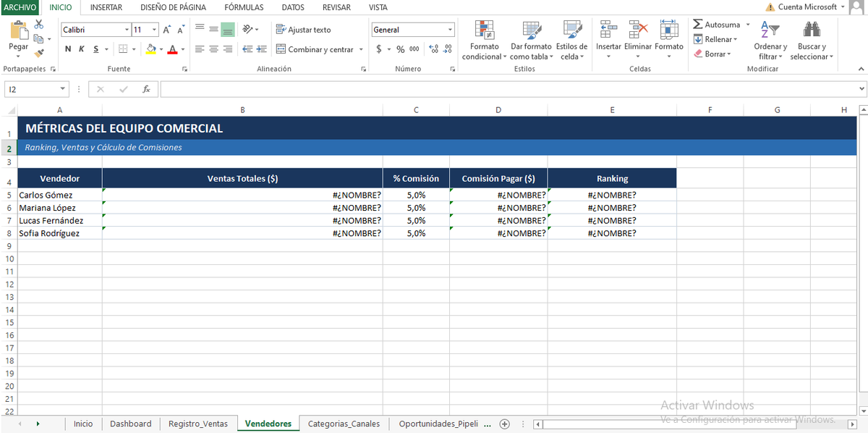Click the Font Color red A icon
Viewport: 868px width, 433px height.
(172, 49)
